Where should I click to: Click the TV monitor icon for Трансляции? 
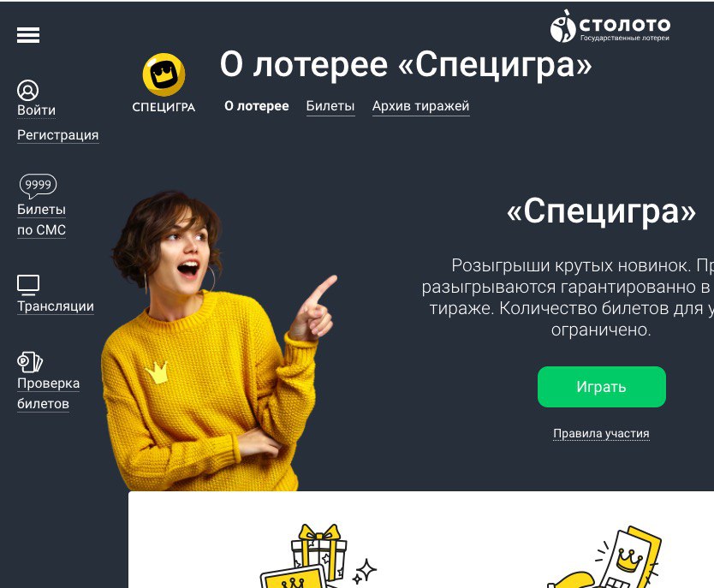(28, 285)
